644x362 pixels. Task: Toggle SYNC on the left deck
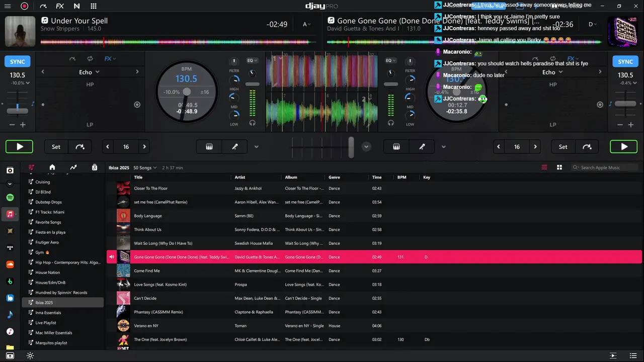point(18,61)
